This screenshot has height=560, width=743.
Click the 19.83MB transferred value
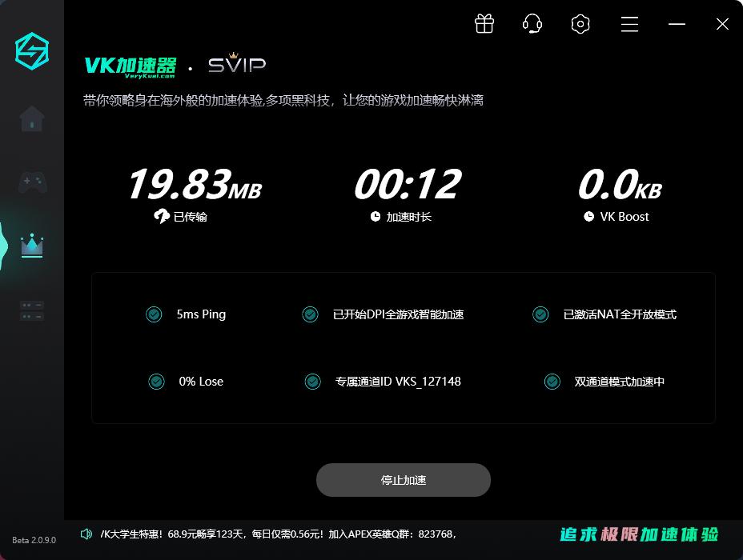click(195, 184)
